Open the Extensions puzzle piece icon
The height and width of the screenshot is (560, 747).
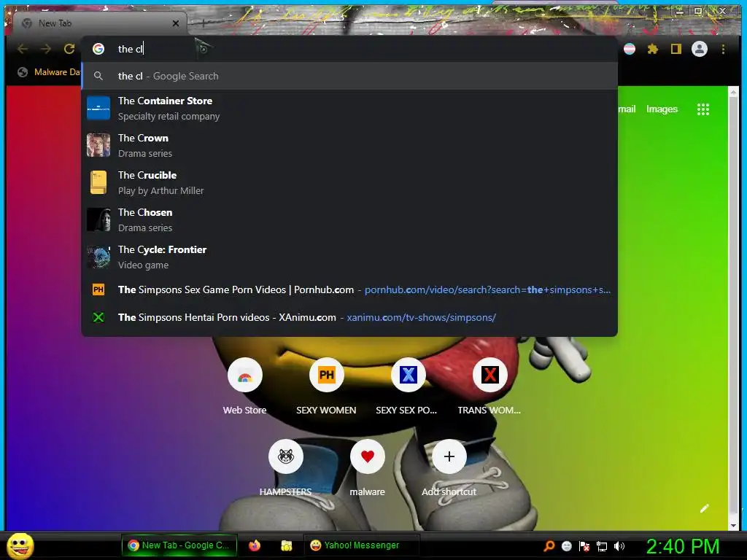pos(653,49)
